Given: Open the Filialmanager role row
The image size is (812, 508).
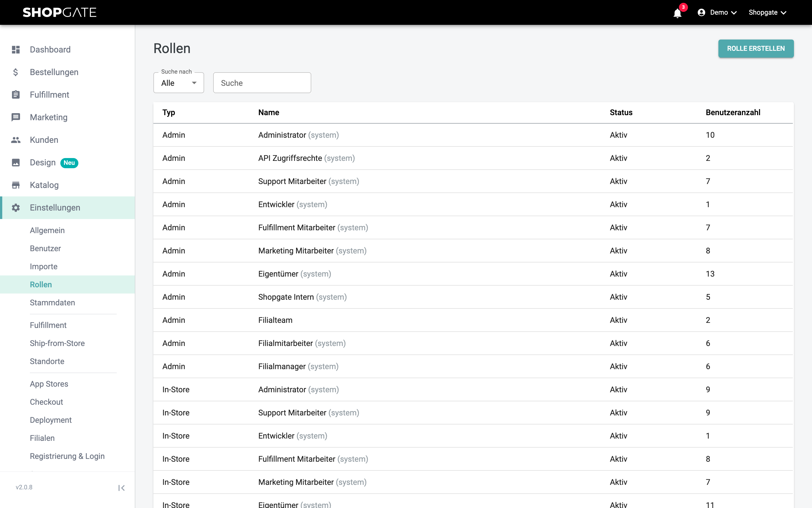Looking at the screenshot, I should 473,367.
